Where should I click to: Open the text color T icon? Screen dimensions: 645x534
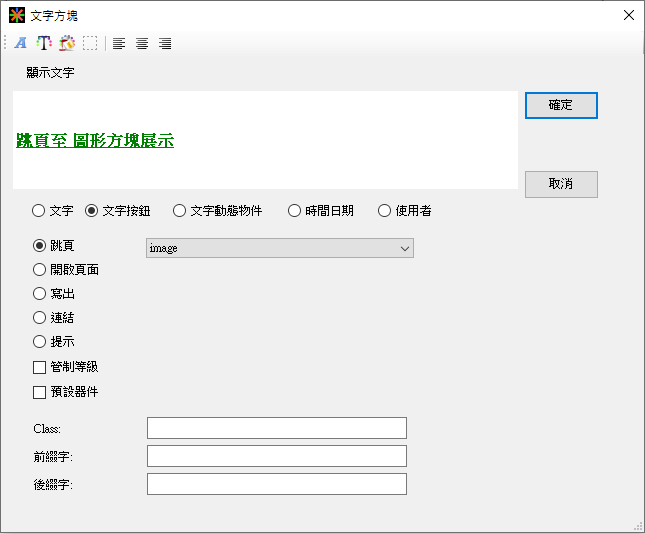(x=43, y=43)
